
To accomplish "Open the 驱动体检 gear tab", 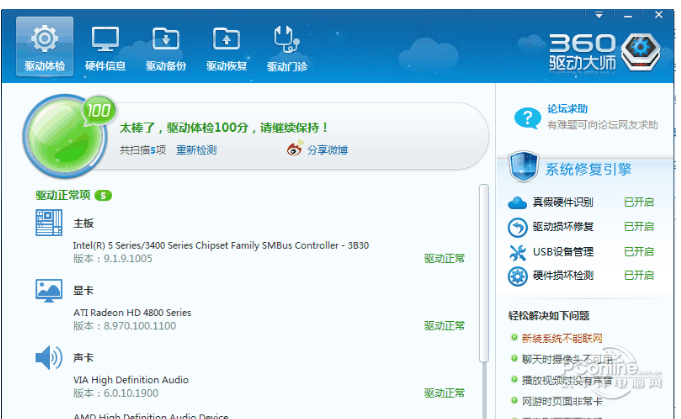I will tap(44, 47).
